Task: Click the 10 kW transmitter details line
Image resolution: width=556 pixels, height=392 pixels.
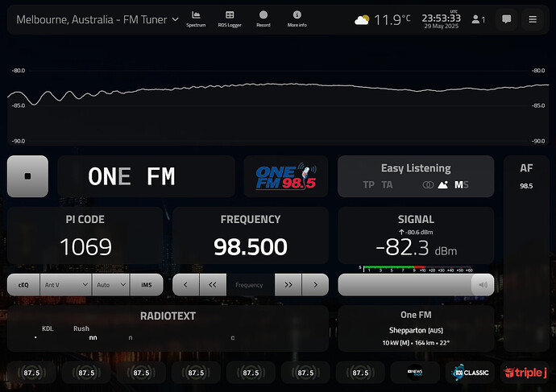Action: coord(416,343)
